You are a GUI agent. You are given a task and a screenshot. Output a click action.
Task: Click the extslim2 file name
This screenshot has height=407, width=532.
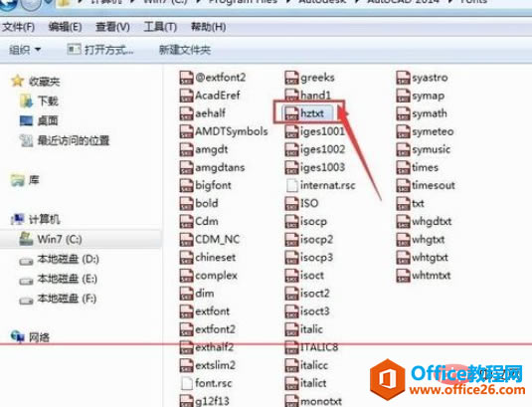point(216,365)
